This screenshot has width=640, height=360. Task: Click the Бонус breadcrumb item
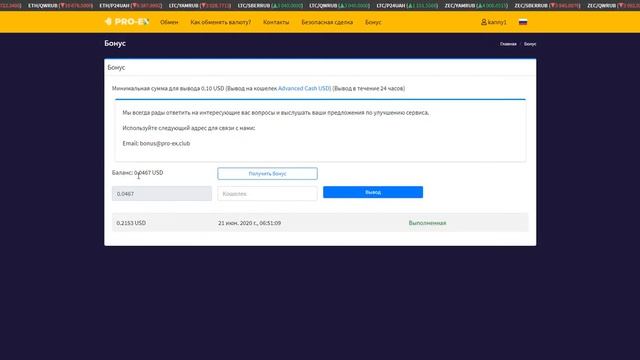530,44
